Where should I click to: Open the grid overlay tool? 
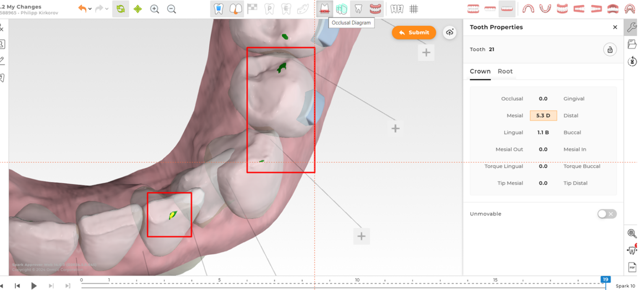[x=414, y=8]
